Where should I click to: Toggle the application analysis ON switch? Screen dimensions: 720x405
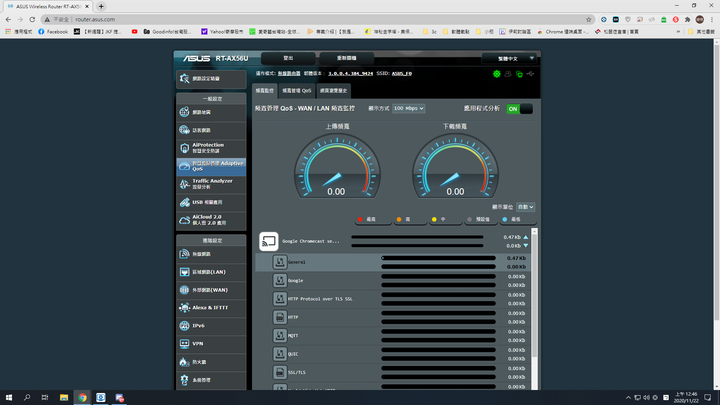coord(519,109)
